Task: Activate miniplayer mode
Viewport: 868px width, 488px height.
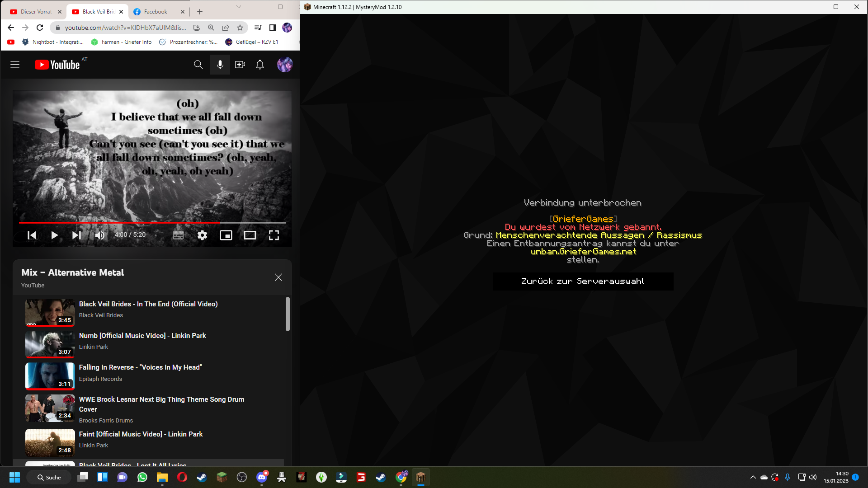Action: (x=226, y=235)
